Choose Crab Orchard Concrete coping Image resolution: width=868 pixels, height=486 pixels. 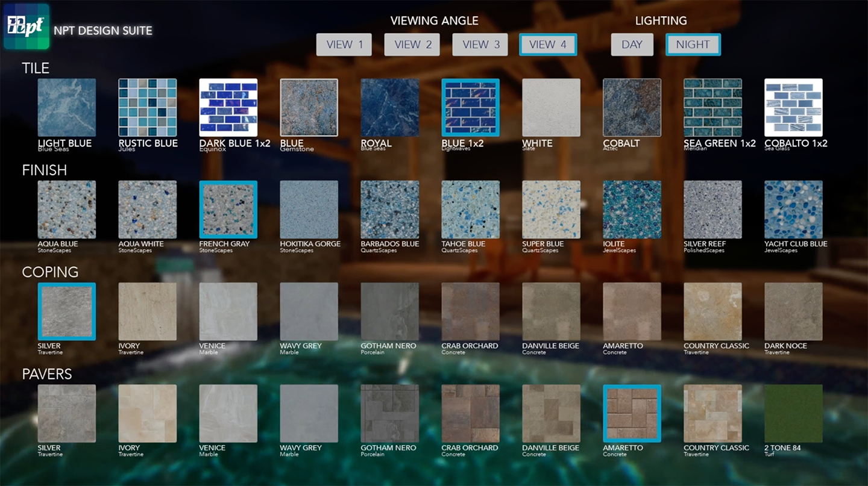(471, 312)
